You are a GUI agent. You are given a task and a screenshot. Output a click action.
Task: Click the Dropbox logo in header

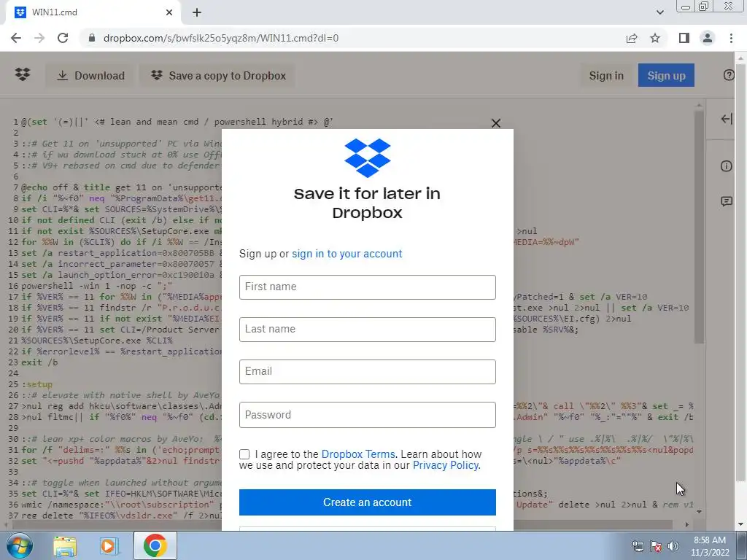coord(23,75)
